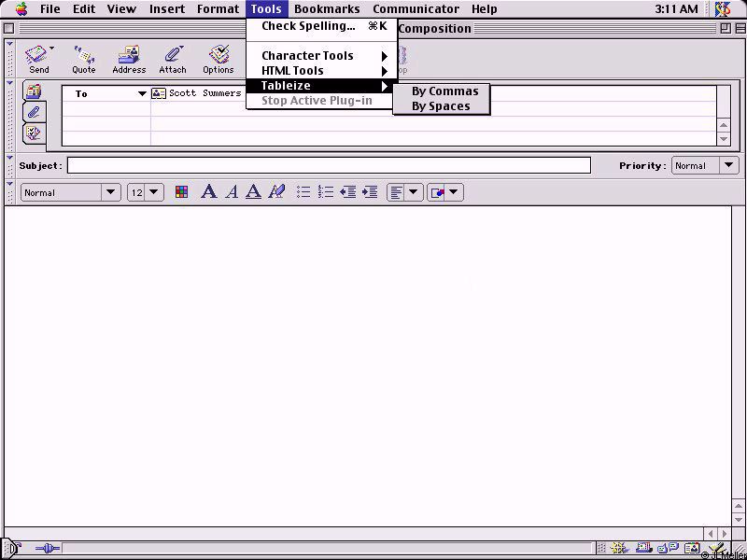
Task: Send the message with the Send icon
Action: click(38, 59)
